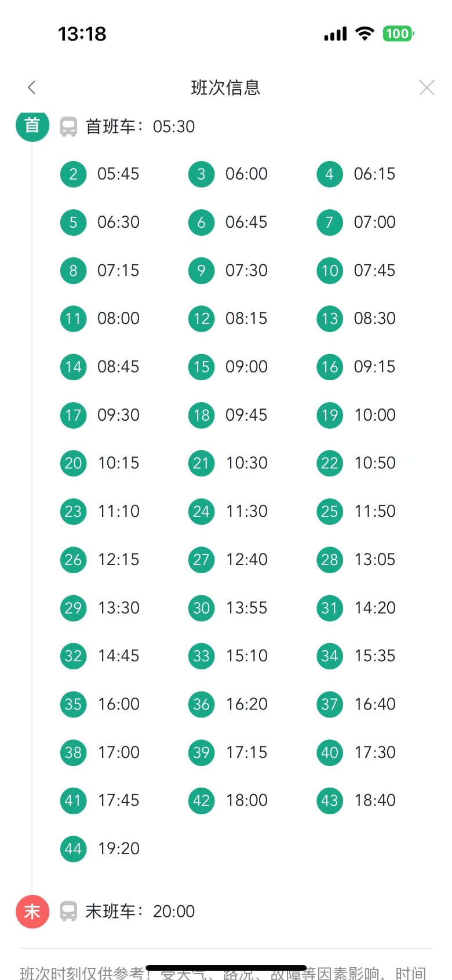The image size is (452, 980).
Task: Close the schedule panel with X
Action: tap(427, 88)
